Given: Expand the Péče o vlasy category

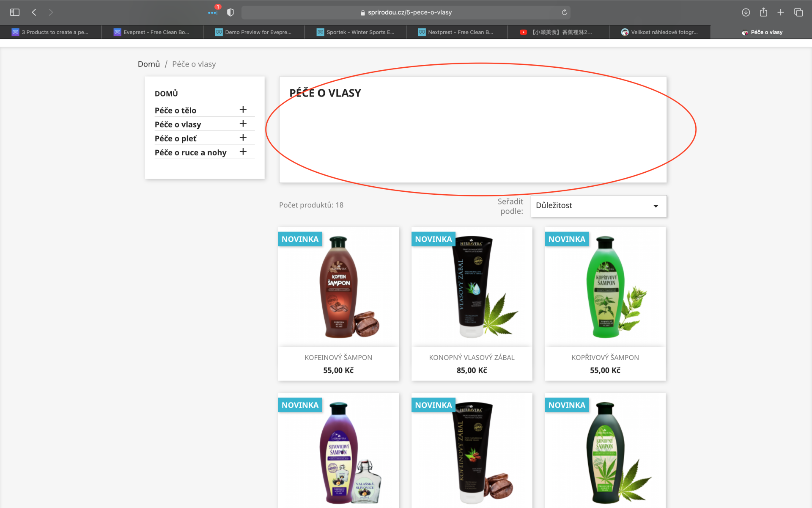Looking at the screenshot, I should (243, 124).
